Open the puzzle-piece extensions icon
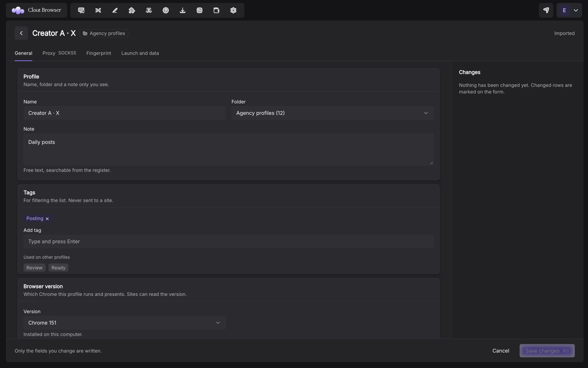This screenshot has height=368, width=588. [132, 10]
